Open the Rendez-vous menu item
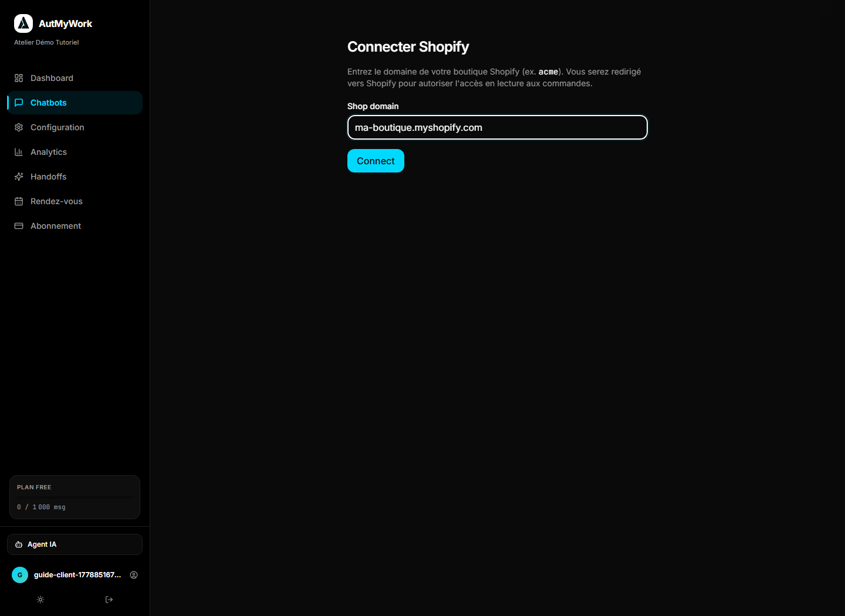Image resolution: width=845 pixels, height=616 pixels. click(75, 201)
